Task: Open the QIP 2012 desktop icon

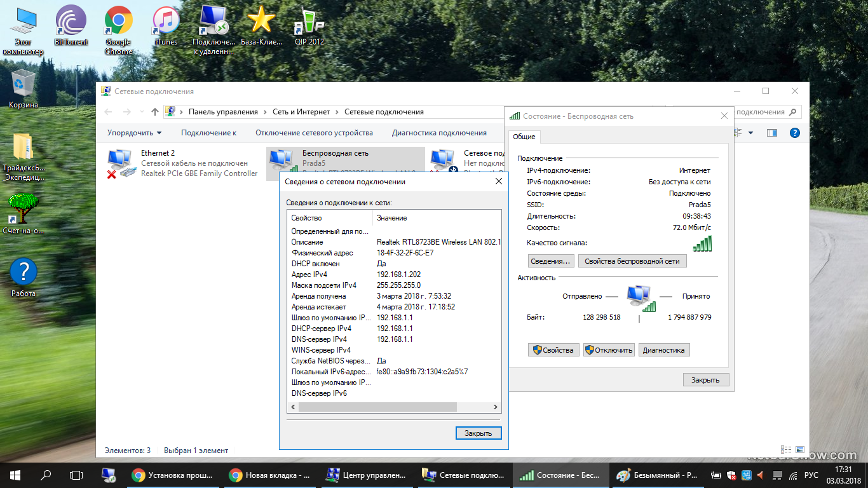Action: pos(309,25)
